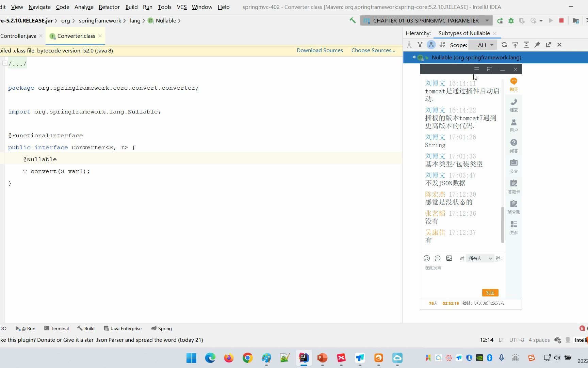Toggle autoscroll to source in Hierarchy
The width and height of the screenshot is (588, 368).
coord(515,45)
